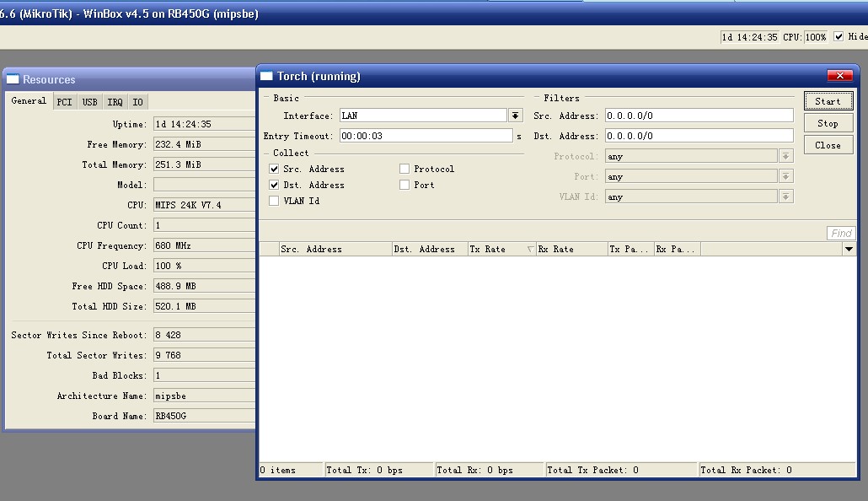Image resolution: width=868 pixels, height=501 pixels.
Task: Sort by Src. Address column header
Action: (x=335, y=249)
